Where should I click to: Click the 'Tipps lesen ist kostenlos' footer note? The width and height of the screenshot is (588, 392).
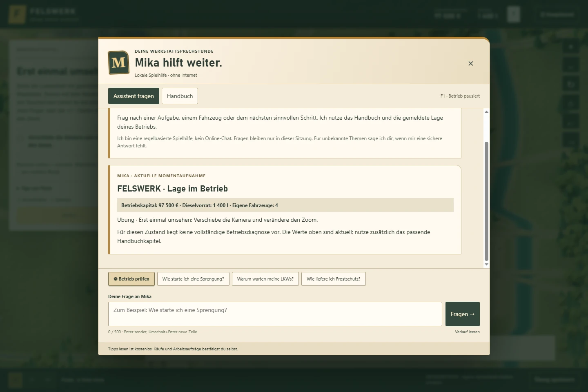(x=173, y=349)
